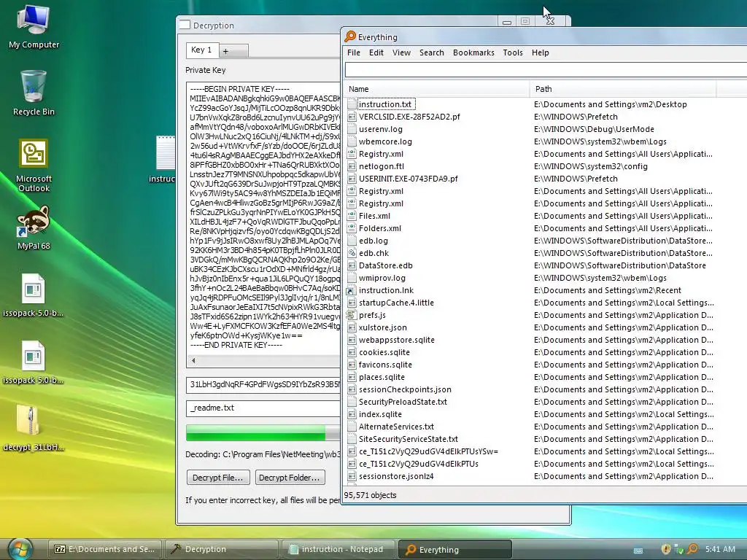Click the edb.chk file icon

pos(352,253)
